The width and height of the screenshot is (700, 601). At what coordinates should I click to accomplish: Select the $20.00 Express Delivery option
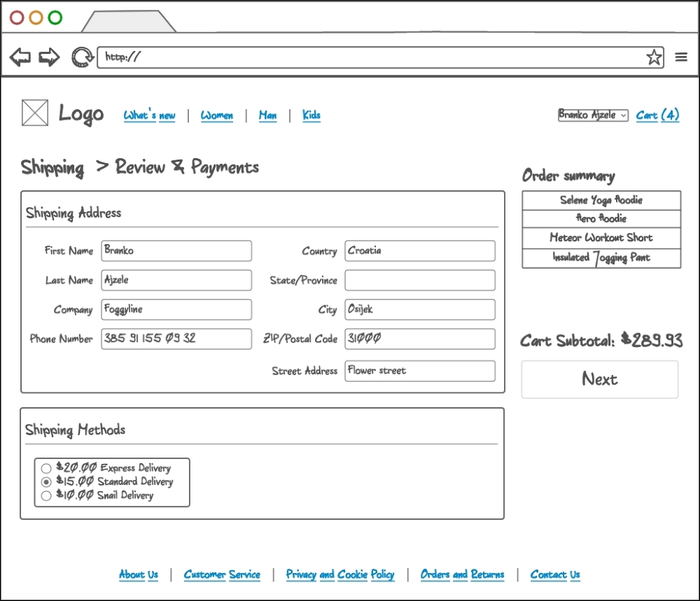point(46,468)
